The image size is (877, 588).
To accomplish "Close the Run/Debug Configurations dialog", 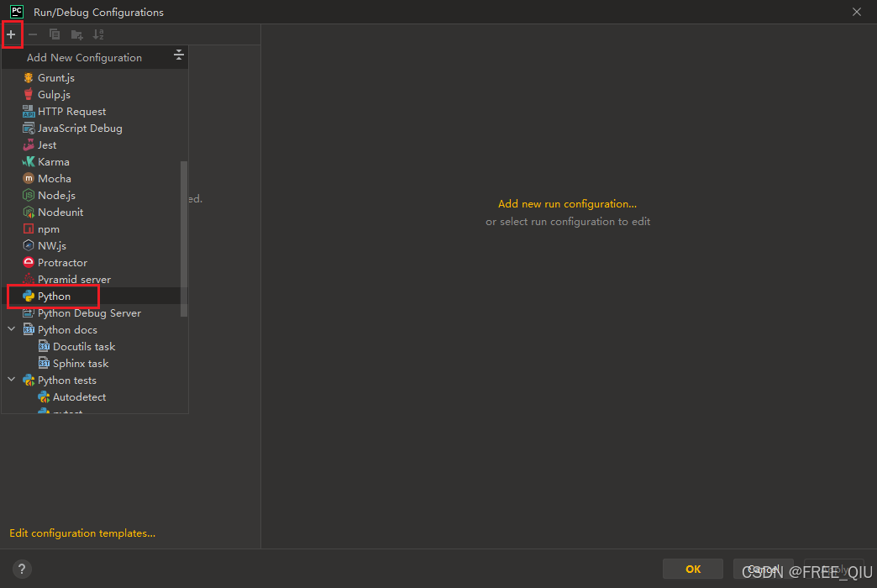I will (x=856, y=12).
